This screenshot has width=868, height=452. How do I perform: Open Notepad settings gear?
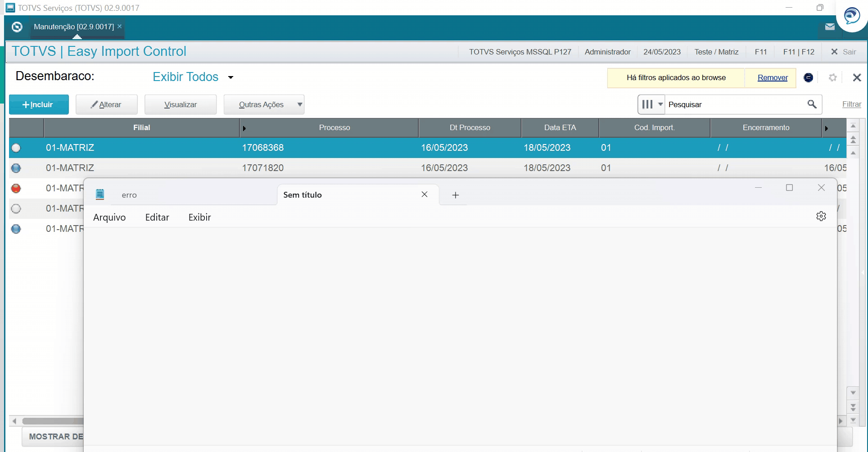coord(821,217)
